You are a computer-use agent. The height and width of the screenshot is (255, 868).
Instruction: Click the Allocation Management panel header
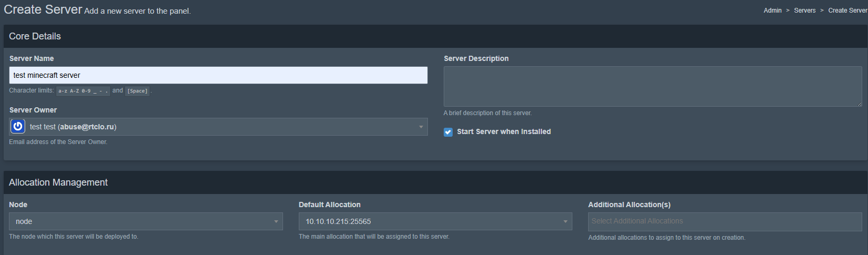click(x=435, y=182)
